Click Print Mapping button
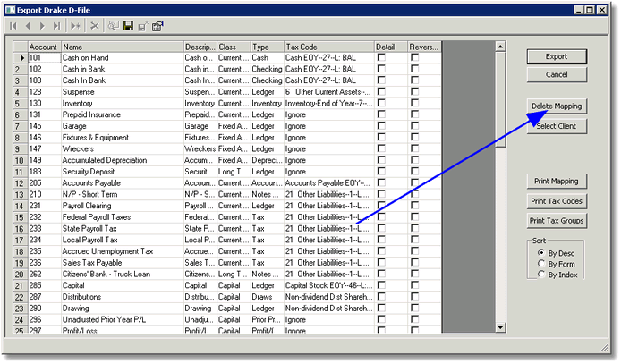This screenshot has height=364, width=621. pos(557,182)
